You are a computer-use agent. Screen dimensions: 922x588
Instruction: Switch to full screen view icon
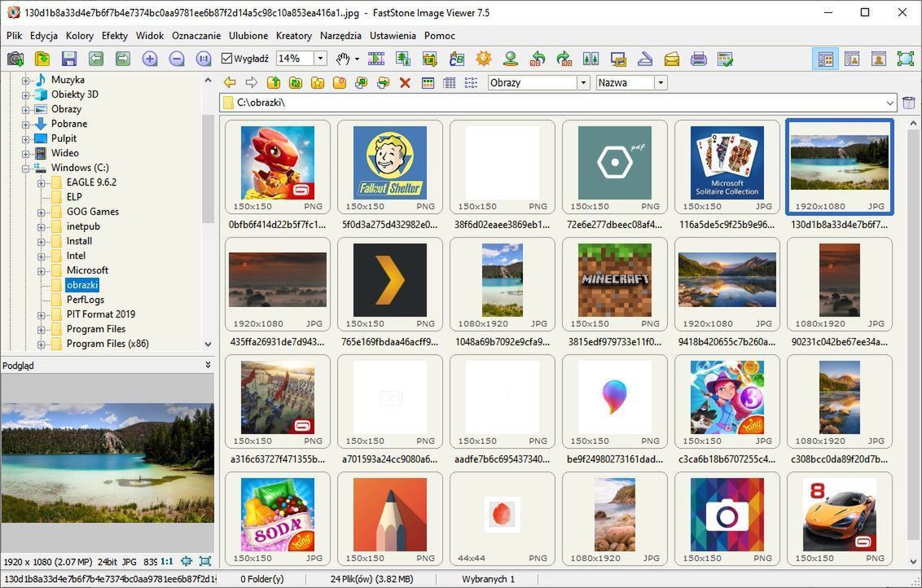[x=905, y=59]
